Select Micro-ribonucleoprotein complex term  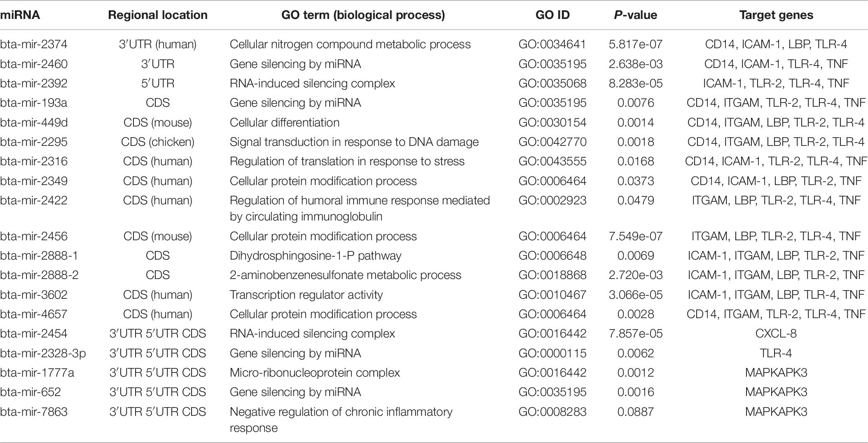[x=315, y=373]
